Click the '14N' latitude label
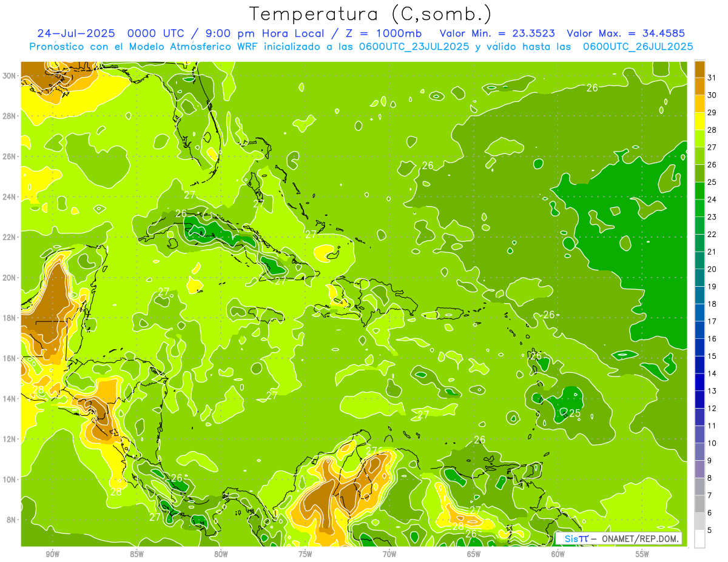Viewport: 728px width, 562px height. click(x=9, y=398)
